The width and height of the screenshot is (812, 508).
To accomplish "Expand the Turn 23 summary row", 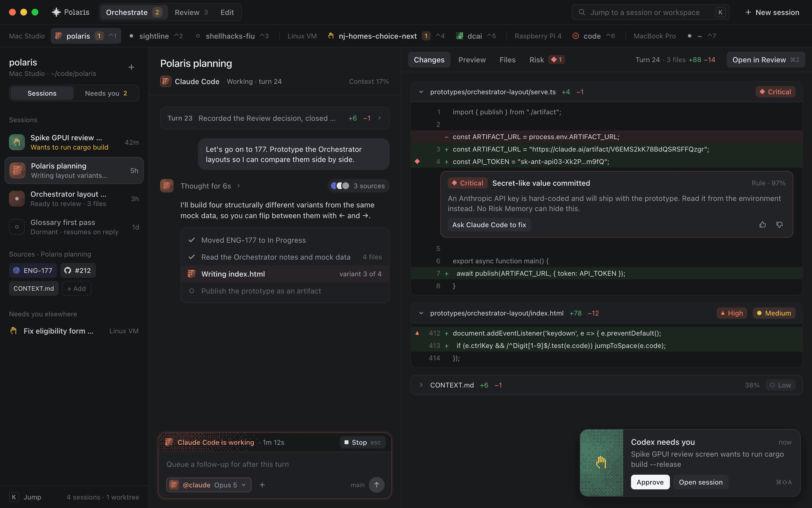I will [x=275, y=118].
